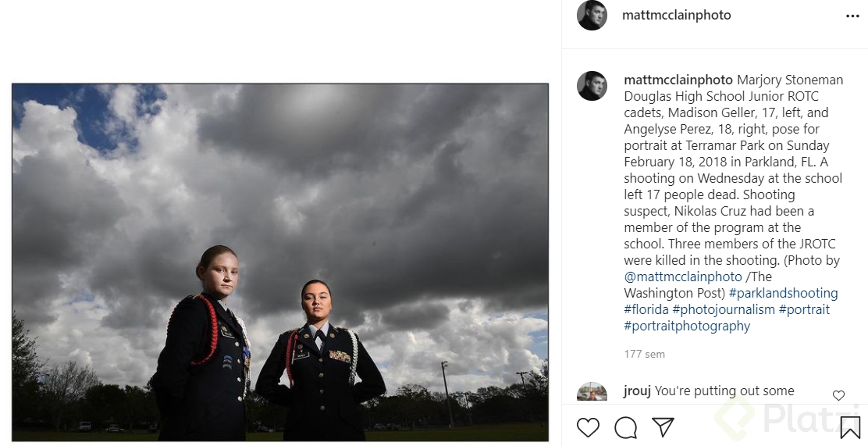Open mattmcclainphoto username in header
The image size is (868, 446).
(677, 16)
